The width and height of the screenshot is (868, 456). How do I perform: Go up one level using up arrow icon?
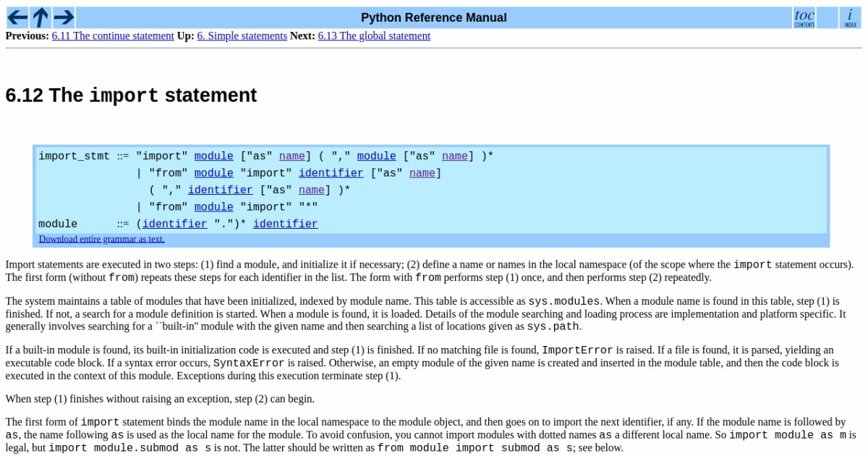(x=41, y=17)
